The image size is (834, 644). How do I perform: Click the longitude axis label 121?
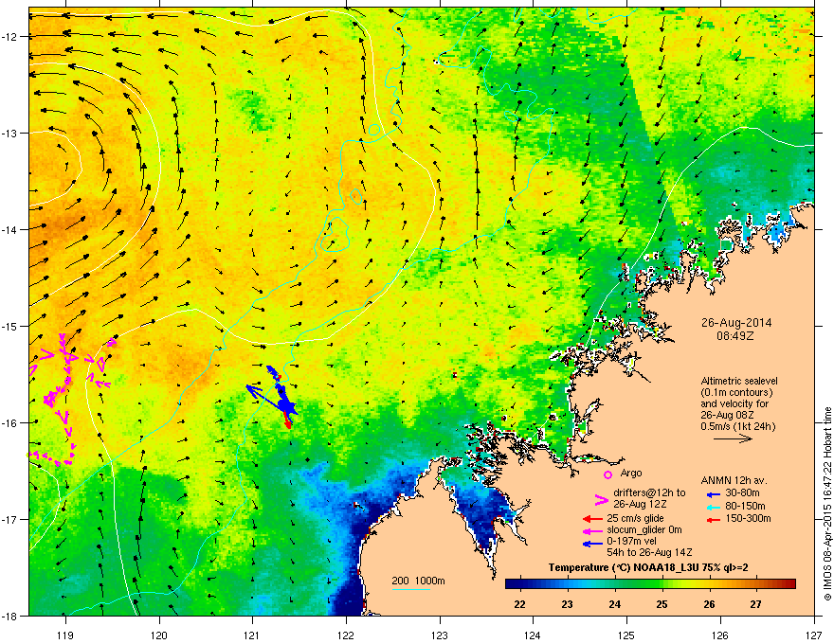click(x=252, y=635)
